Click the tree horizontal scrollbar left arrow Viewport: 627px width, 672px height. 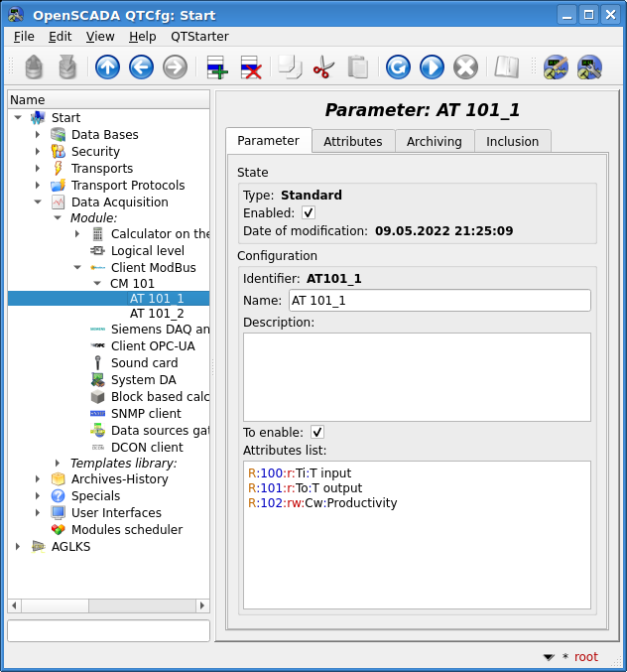14,605
